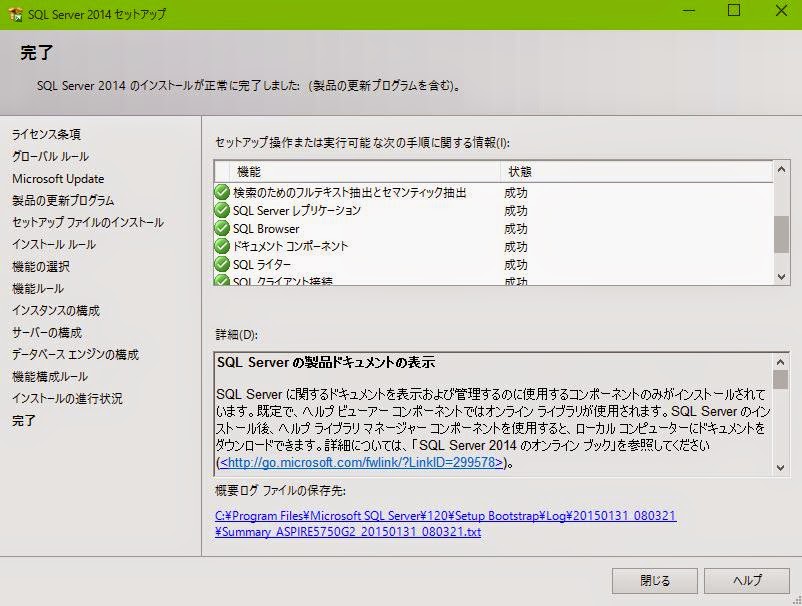Screen dimensions: 802x606
Task: Select the ライセンス条項 step
Action: (47, 134)
